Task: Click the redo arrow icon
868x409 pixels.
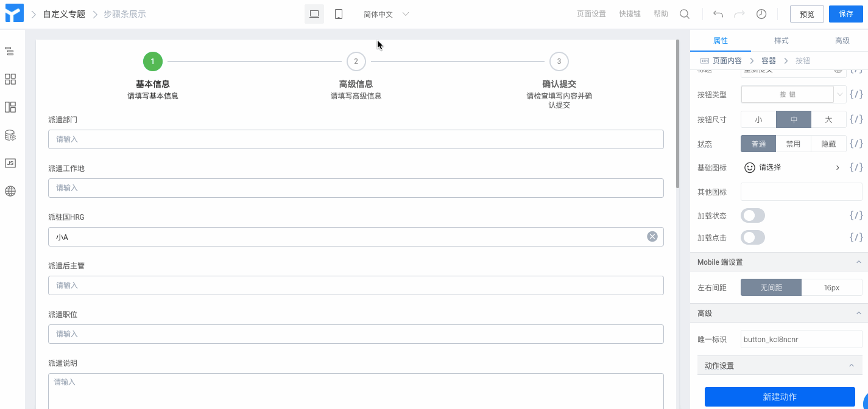Action: (x=739, y=14)
